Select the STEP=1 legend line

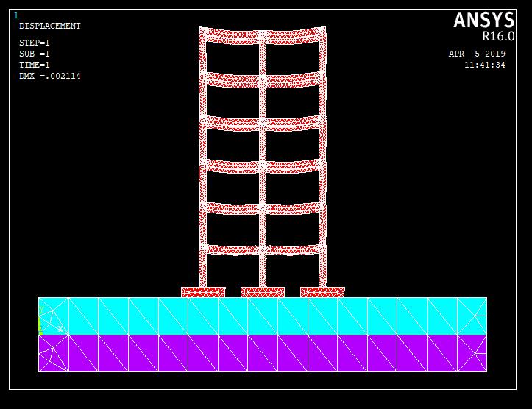click(x=35, y=43)
